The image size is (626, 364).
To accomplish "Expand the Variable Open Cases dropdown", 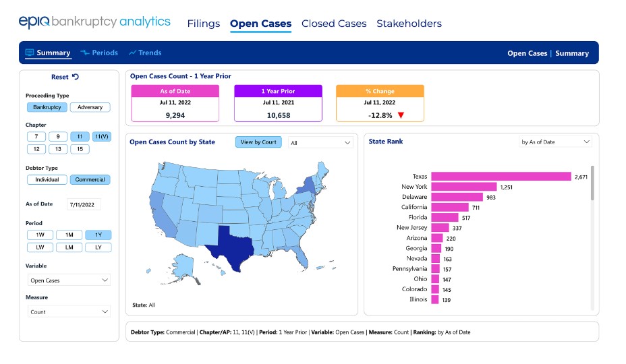I will (x=69, y=280).
